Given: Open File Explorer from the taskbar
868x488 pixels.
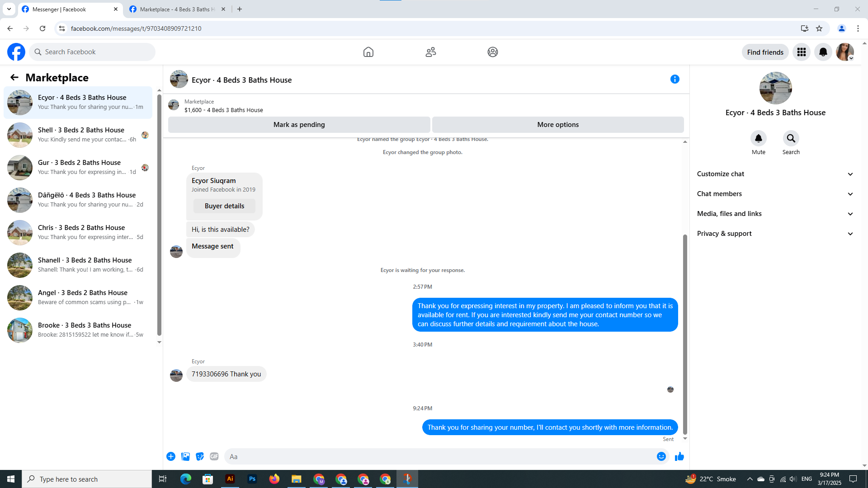Looking at the screenshot, I should 297,479.
